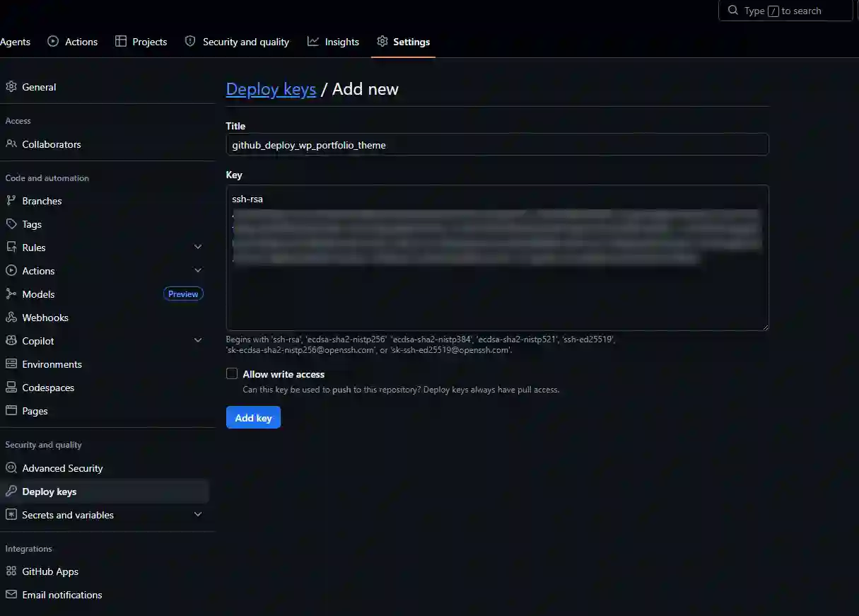Click the Branches git-branch icon
Viewport: 859px width, 616px height.
click(11, 201)
